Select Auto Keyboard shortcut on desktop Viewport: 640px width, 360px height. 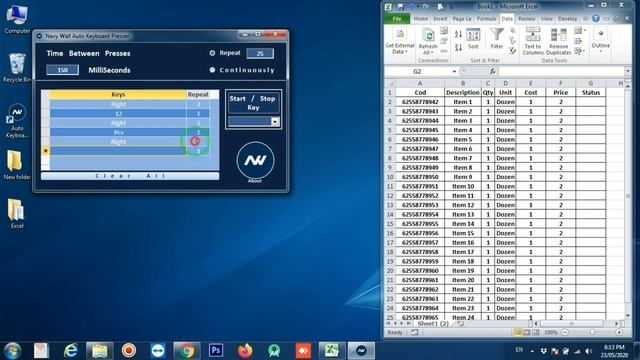click(x=17, y=121)
